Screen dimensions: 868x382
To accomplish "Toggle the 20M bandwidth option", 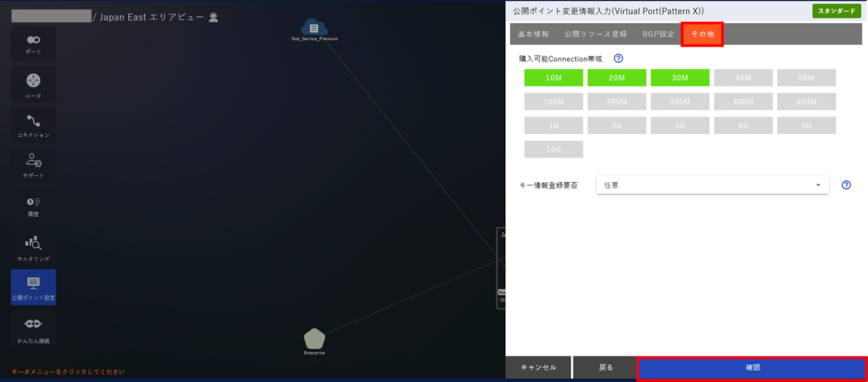I will tap(617, 78).
